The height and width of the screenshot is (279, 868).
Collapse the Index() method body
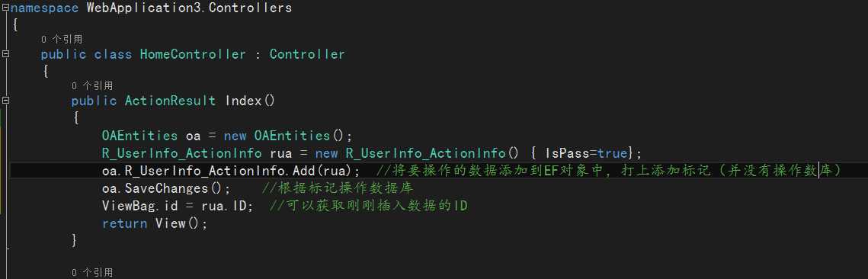point(5,101)
